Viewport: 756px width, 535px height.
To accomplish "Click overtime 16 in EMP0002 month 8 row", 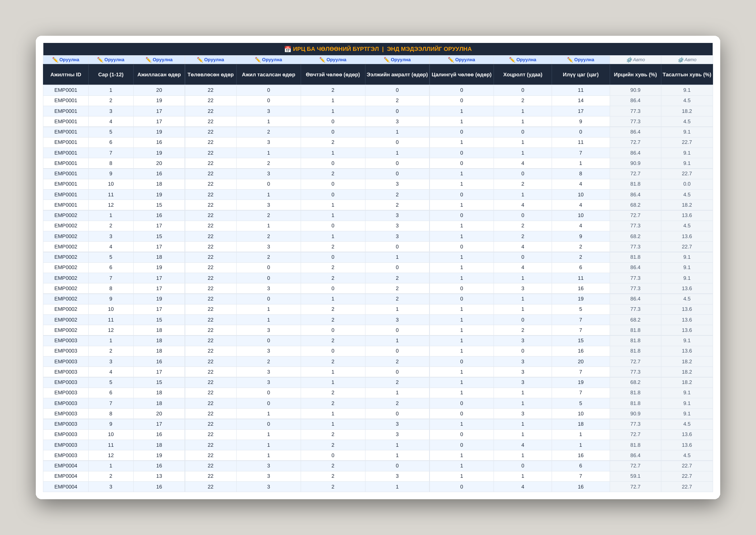I will (581, 288).
